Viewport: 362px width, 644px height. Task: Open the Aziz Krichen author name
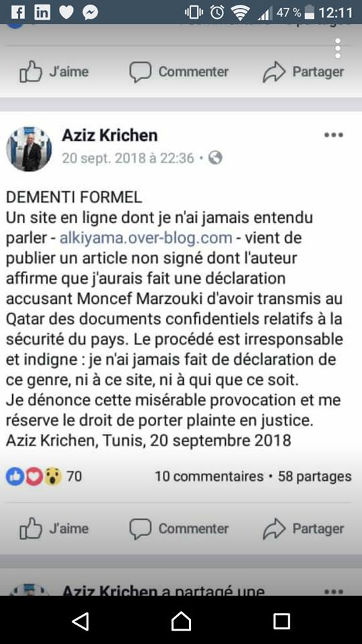click(109, 135)
